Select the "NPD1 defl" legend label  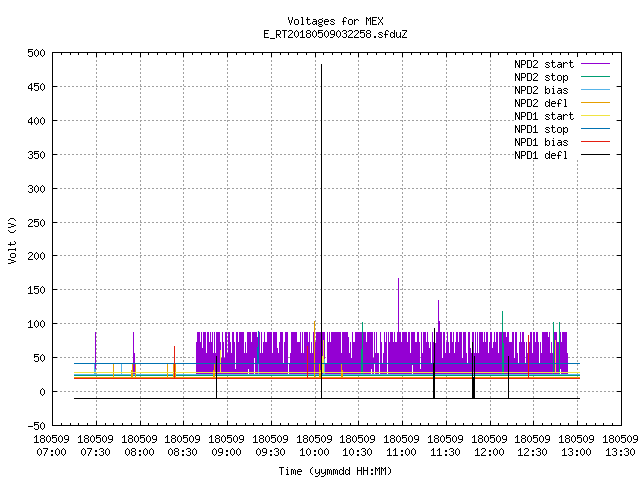click(x=541, y=156)
